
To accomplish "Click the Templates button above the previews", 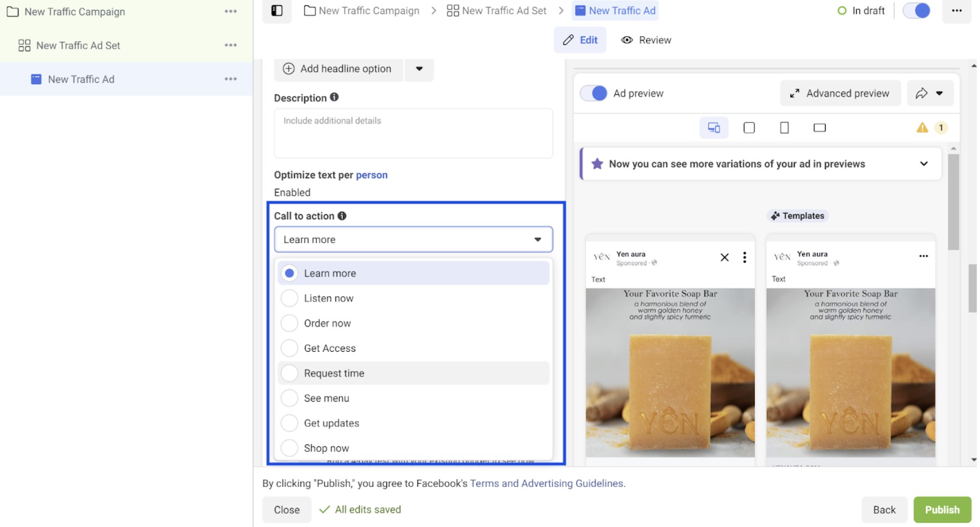I will tap(797, 216).
